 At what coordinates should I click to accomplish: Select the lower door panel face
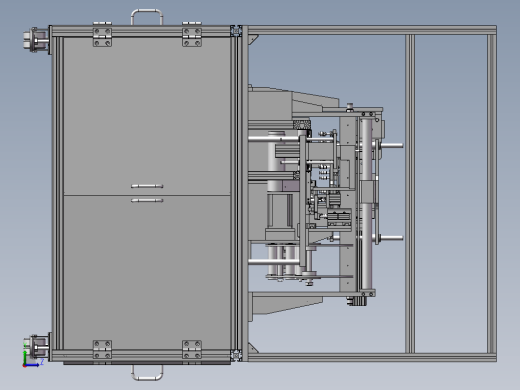pos(147,272)
